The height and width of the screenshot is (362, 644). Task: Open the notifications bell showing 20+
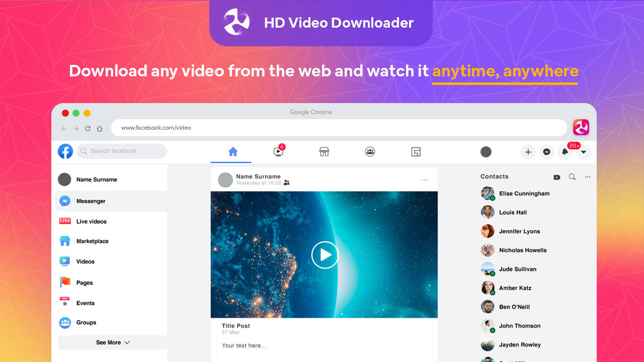(x=565, y=152)
